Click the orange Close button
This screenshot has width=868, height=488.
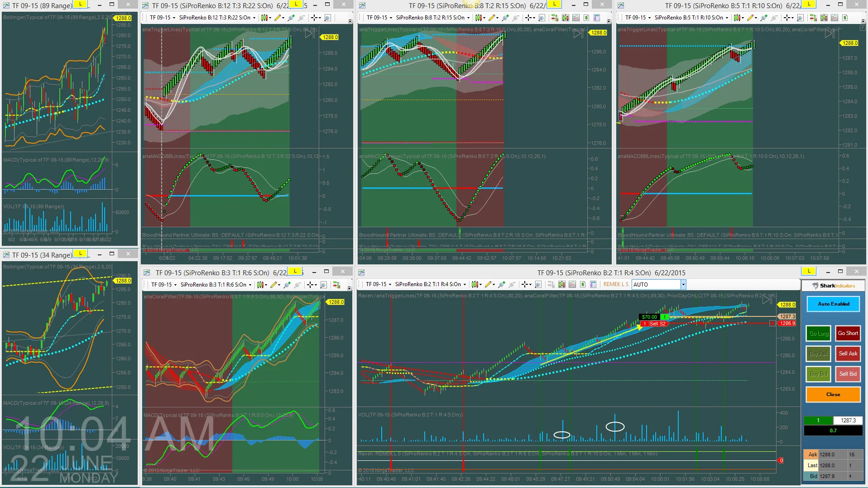833,394
